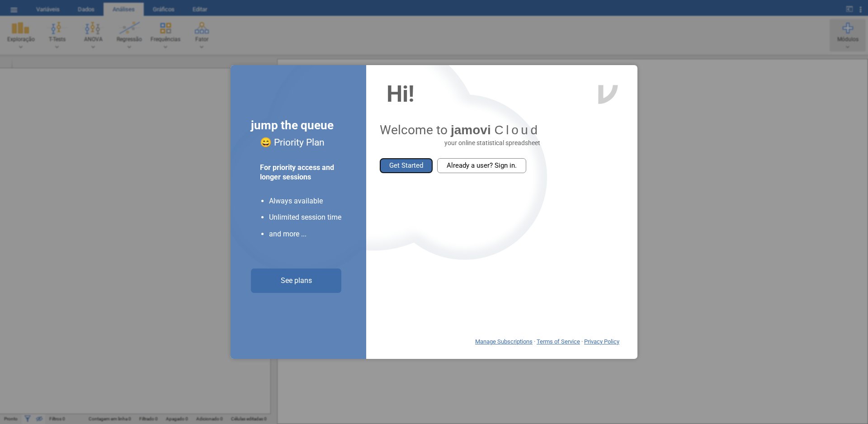868x424 pixels.
Task: Expand the chevron under Fator
Action: (202, 47)
